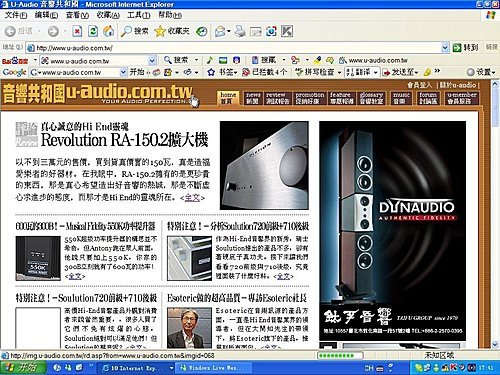
Task: Open the Tools menu in menu bar
Action: [139, 15]
